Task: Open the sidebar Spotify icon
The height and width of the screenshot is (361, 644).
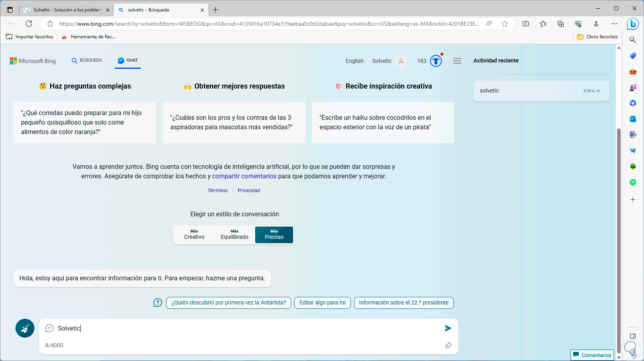Action: coord(633,182)
